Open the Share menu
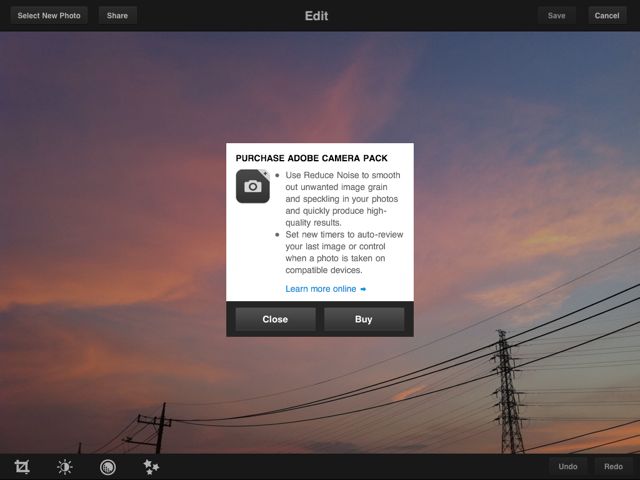Image resolution: width=640 pixels, height=480 pixels. point(117,16)
